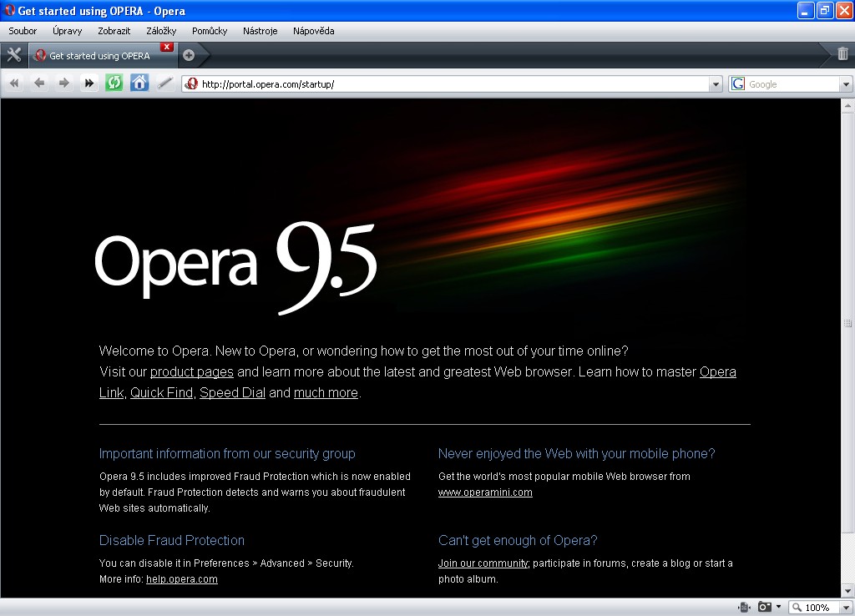855x616 pixels.
Task: Click the camera show images icon
Action: point(765,608)
